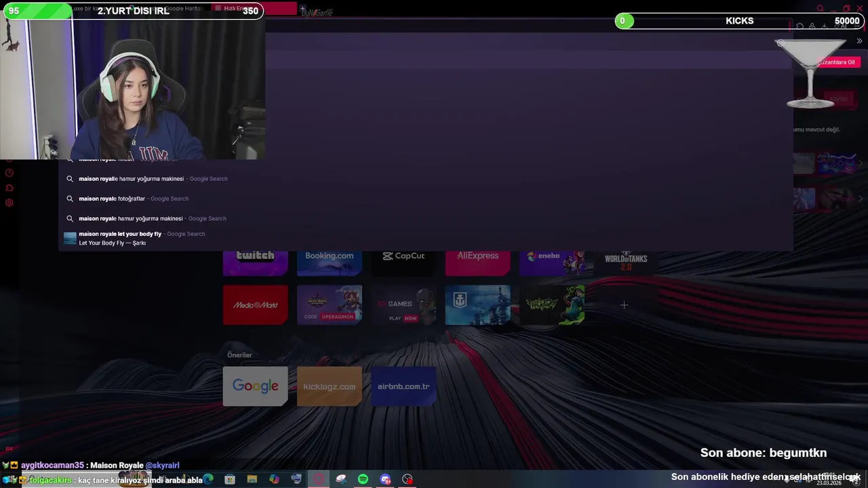Screen dimensions: 868x488
Task: Open the warship game speed dial tile
Action: coord(477,305)
